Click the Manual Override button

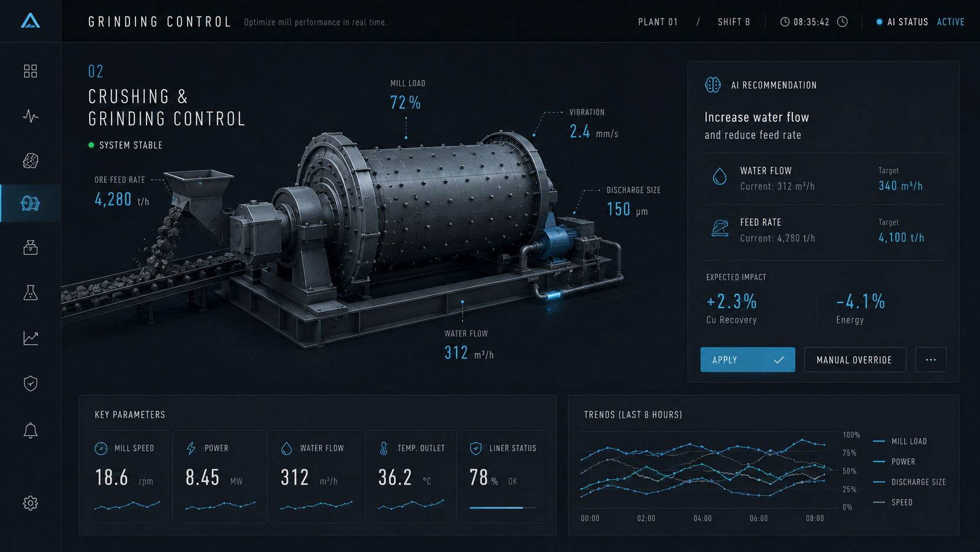click(x=855, y=360)
